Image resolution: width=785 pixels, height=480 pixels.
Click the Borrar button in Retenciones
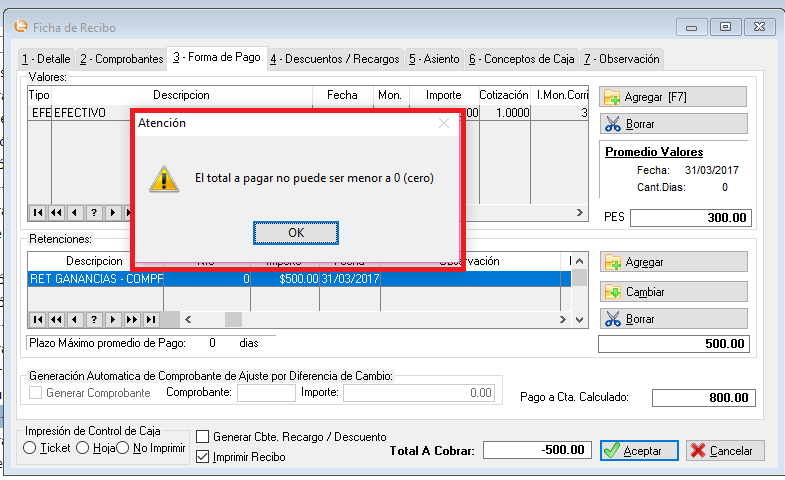[673, 319]
